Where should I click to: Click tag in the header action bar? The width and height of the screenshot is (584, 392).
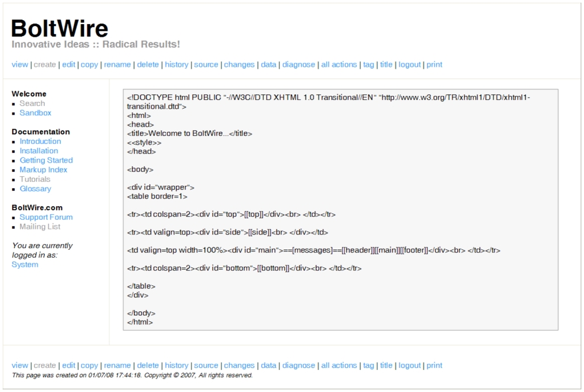tap(368, 65)
